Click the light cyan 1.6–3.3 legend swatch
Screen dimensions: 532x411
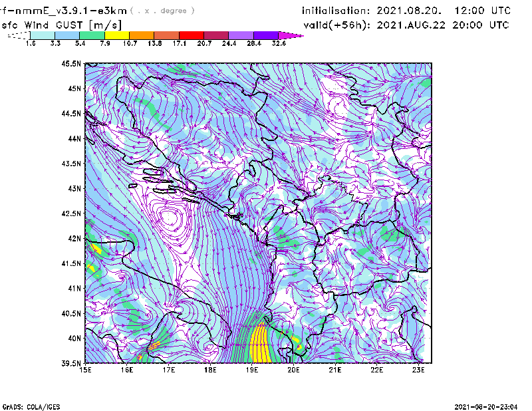coord(43,35)
